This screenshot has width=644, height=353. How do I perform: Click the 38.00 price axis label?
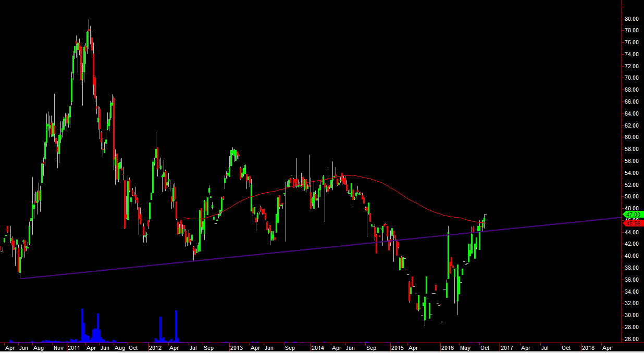tap(631, 268)
